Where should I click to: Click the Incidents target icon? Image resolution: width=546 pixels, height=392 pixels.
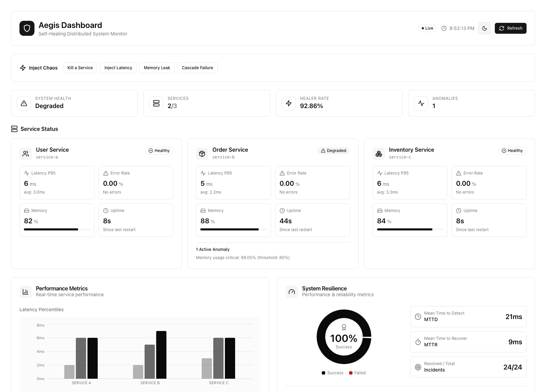(x=418, y=367)
